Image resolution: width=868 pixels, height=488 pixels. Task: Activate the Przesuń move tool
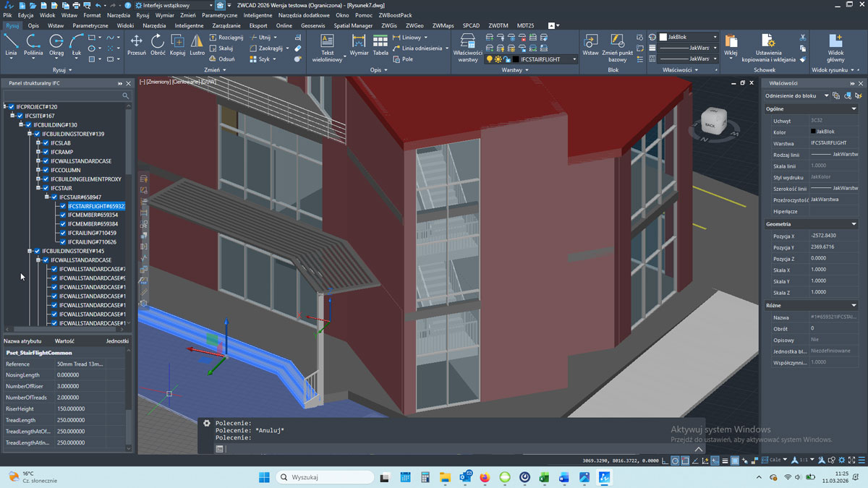pyautogui.click(x=136, y=45)
